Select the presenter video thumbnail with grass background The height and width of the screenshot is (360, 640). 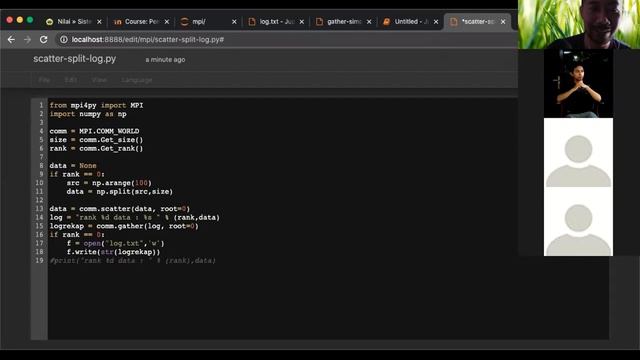pyautogui.click(x=579, y=24)
